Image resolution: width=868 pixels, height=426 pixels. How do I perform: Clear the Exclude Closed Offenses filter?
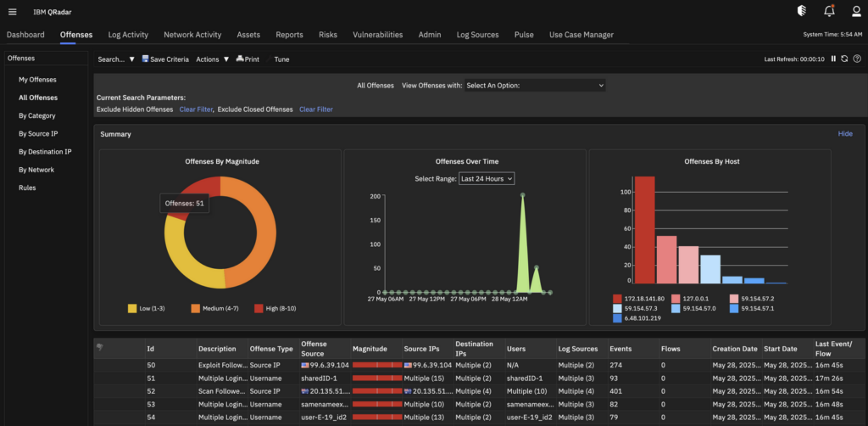316,109
